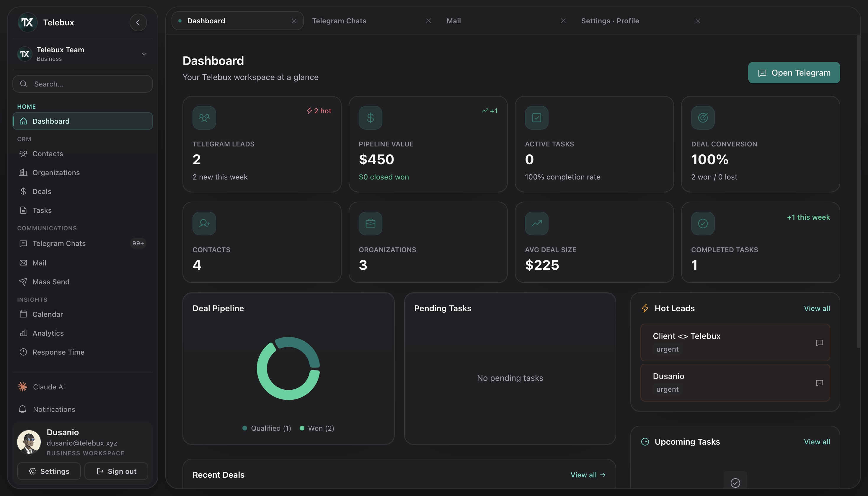This screenshot has width=868, height=496.
Task: Close the Dashboard tab
Action: (294, 21)
